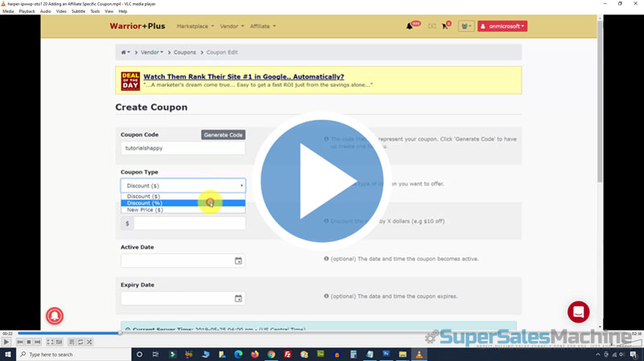Show the VLC playlist
This screenshot has height=361, width=644.
pos(71,342)
